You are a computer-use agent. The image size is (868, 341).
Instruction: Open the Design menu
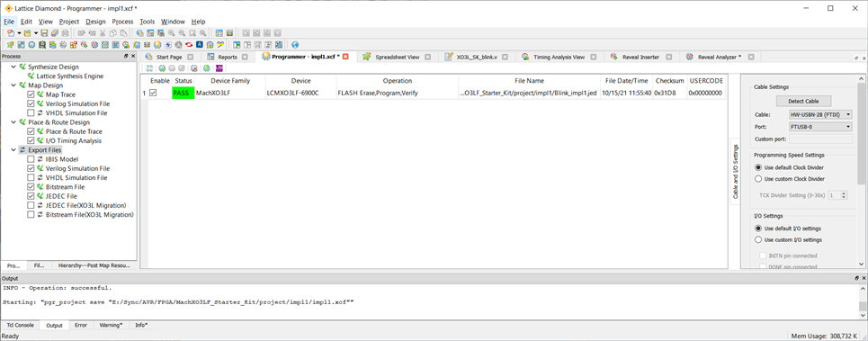(x=95, y=22)
